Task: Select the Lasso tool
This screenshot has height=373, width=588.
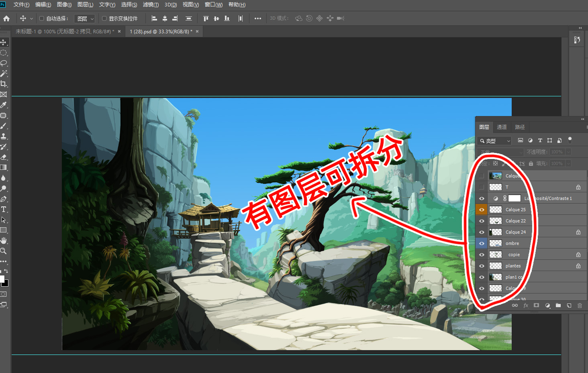Action: pos(3,63)
